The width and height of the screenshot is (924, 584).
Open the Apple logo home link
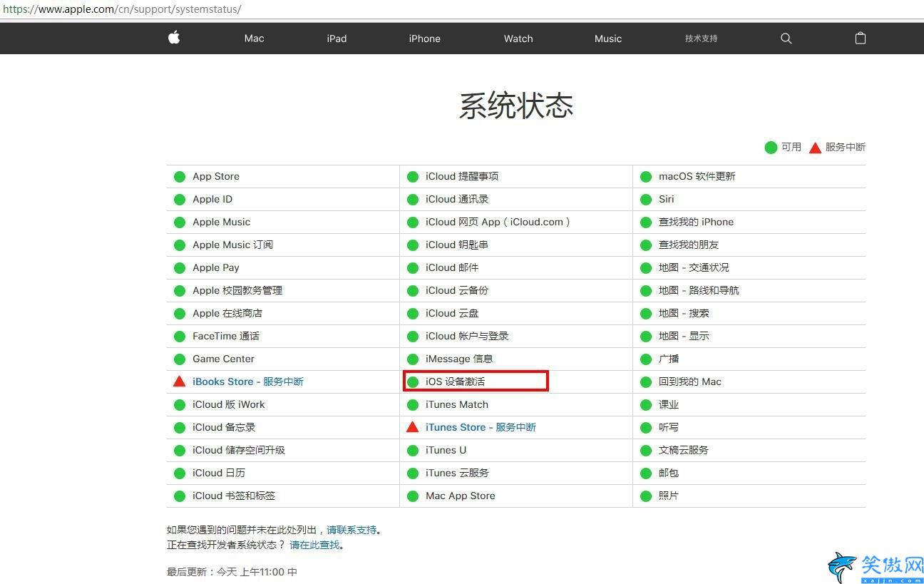point(174,38)
